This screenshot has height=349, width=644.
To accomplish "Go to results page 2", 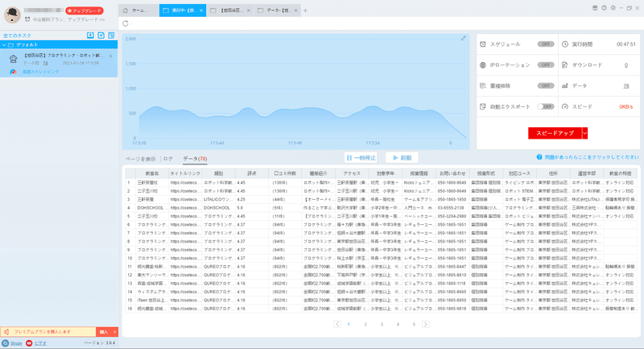I will 365,324.
